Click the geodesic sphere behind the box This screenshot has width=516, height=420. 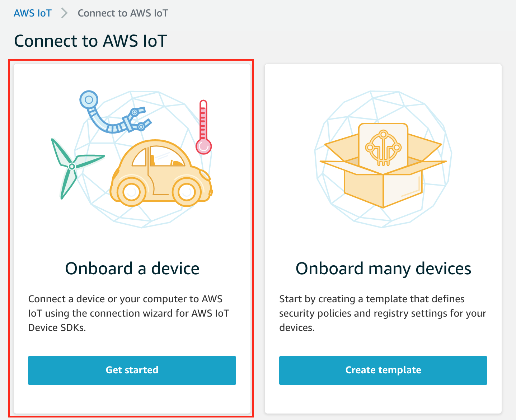pos(383,159)
